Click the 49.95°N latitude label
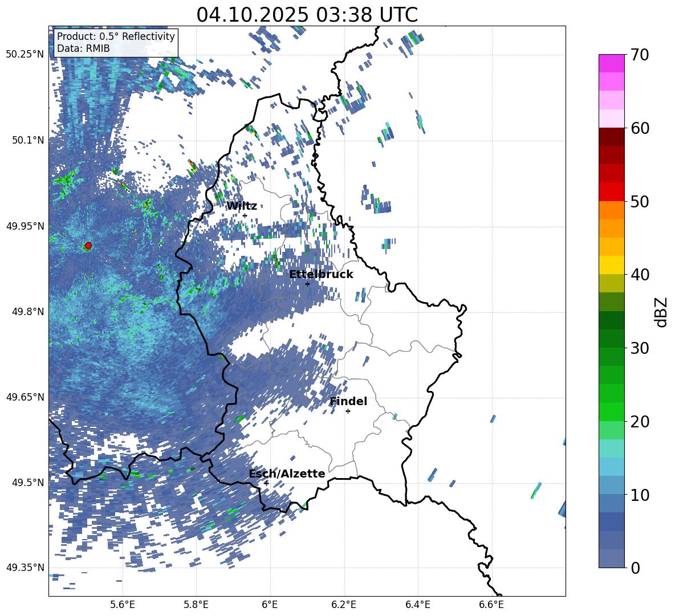 pyautogui.click(x=25, y=226)
